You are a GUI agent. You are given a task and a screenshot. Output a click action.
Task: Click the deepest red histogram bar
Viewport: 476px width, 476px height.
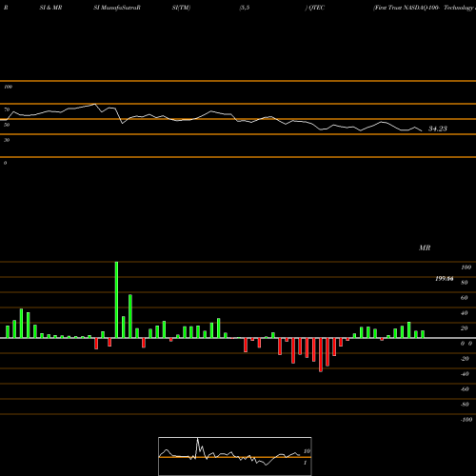[321, 355]
